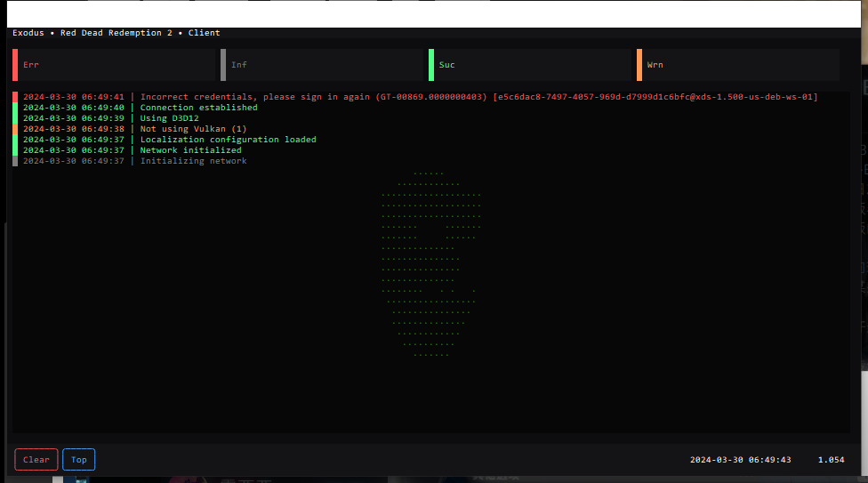Click the dotted skull logo in center
868x483 pixels.
[x=430, y=264]
